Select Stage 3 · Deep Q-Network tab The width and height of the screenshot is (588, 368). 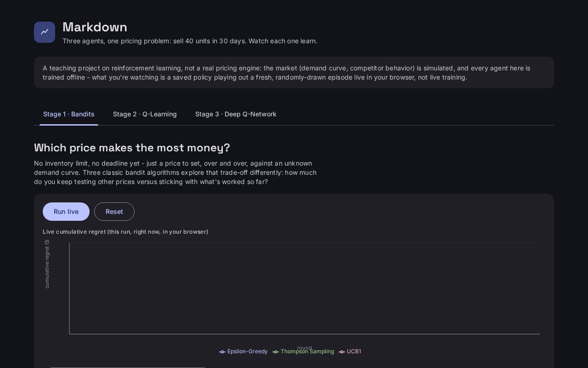point(236,114)
